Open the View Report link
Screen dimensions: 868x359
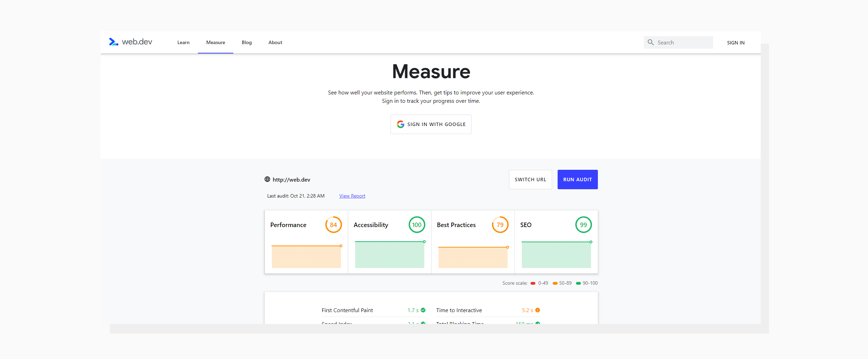click(x=352, y=196)
